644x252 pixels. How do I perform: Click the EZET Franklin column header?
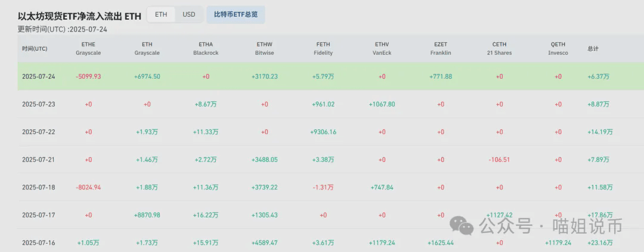[441, 48]
